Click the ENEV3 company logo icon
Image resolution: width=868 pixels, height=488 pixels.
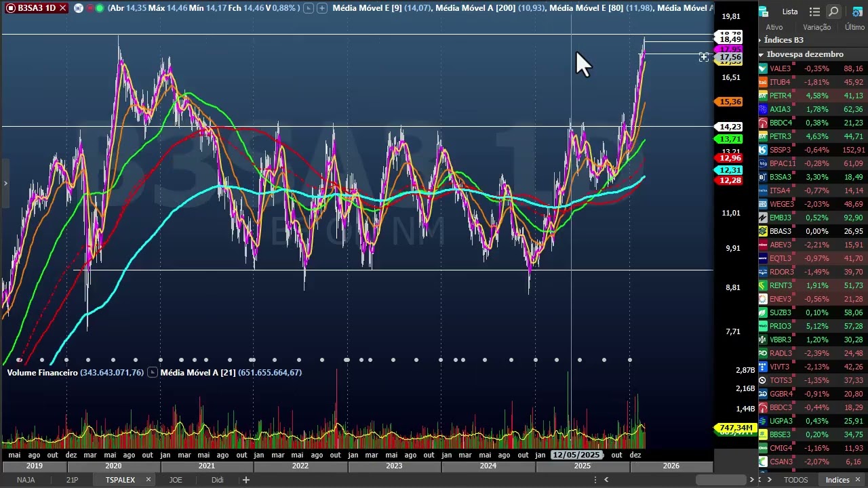(763, 299)
